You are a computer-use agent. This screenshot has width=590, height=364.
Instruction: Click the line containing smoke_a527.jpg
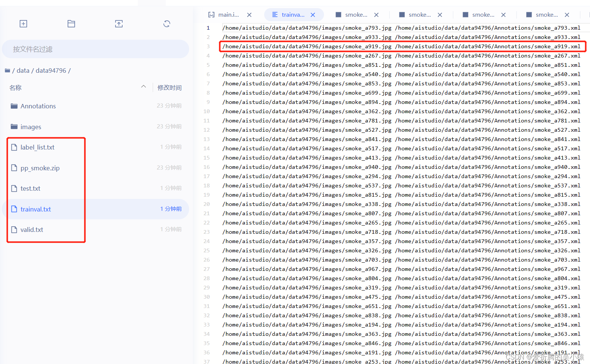[401, 130]
